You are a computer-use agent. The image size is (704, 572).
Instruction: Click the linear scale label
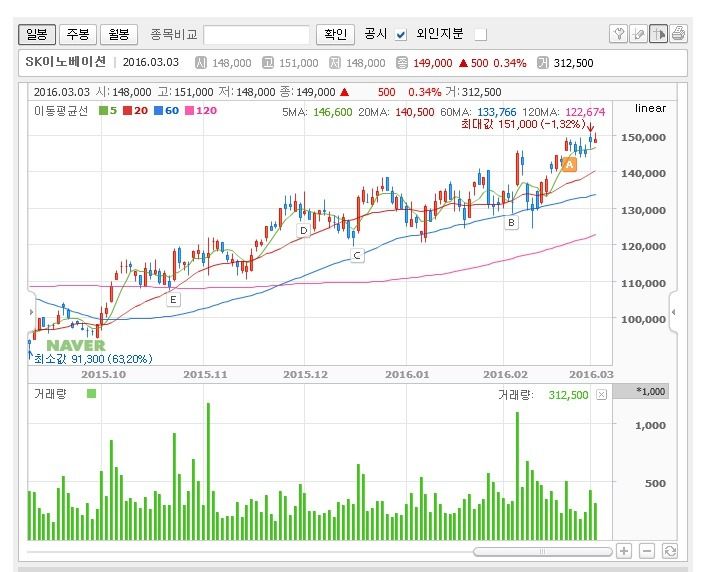(x=650, y=108)
